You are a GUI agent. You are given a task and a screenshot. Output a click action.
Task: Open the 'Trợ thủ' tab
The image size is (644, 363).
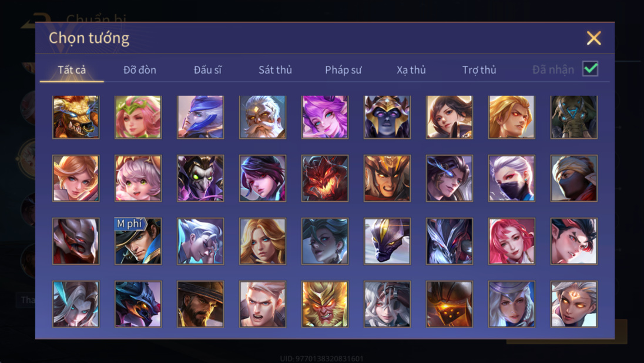click(479, 70)
